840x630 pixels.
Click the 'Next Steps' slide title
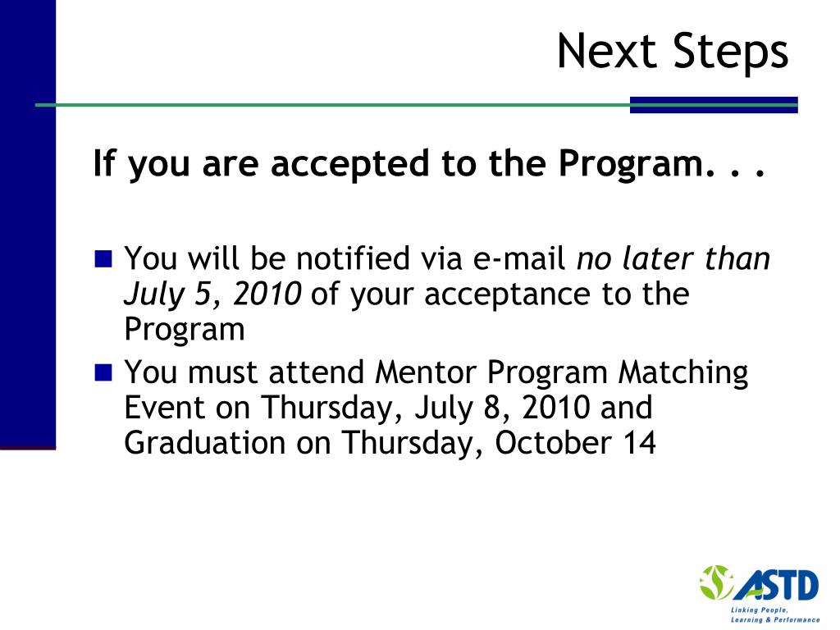coord(673,52)
